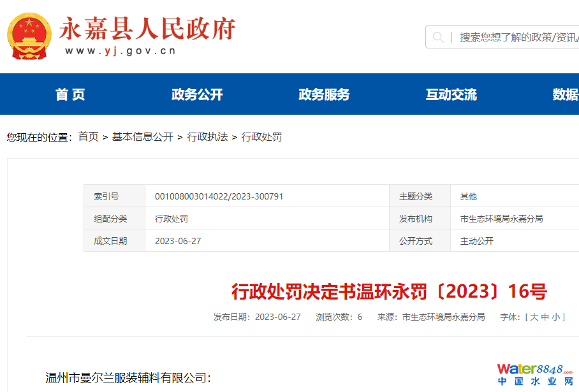Click the 永嘉县人民政府 site title
Viewport: 579px width, 392px height.
point(147,29)
